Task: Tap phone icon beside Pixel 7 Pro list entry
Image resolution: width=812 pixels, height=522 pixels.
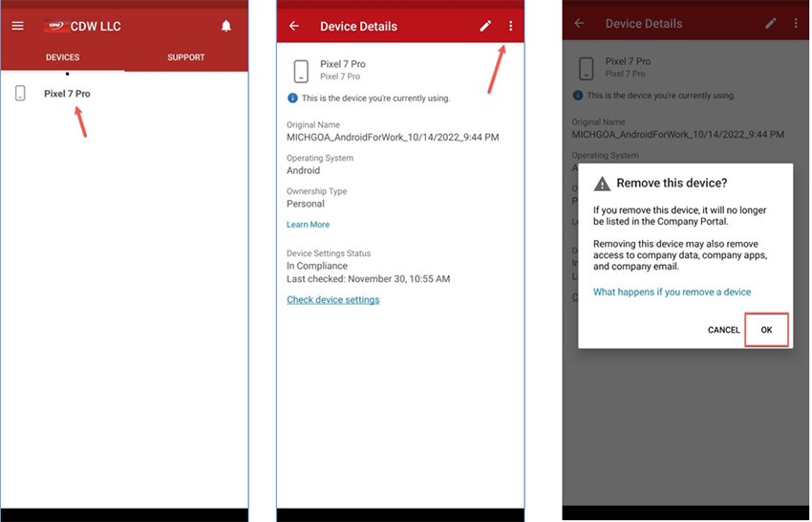Action: pos(20,93)
